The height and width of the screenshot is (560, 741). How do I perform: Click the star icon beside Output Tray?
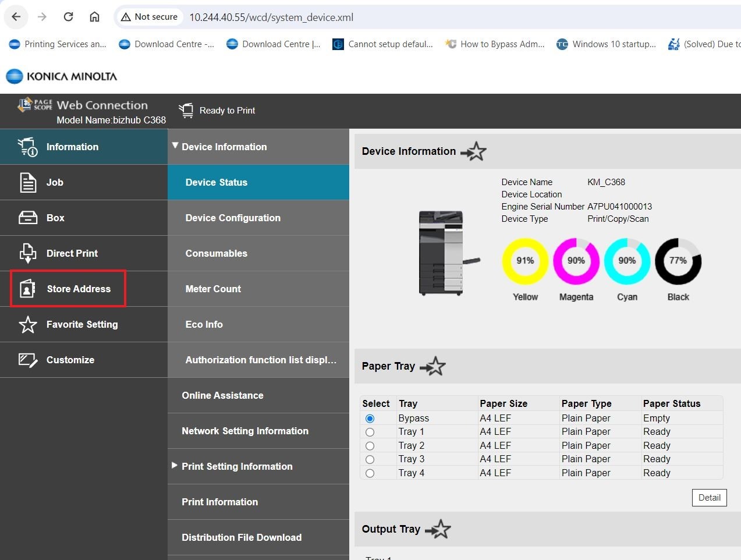(x=438, y=529)
